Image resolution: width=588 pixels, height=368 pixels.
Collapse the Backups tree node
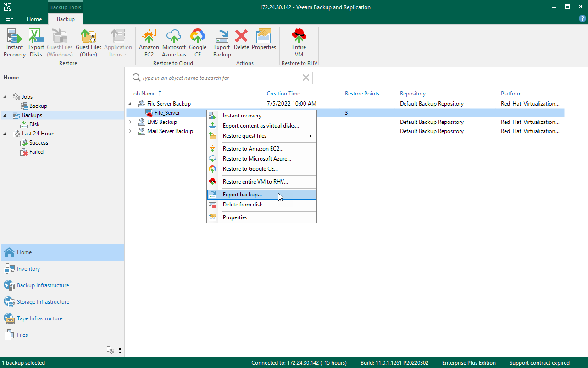pos(6,115)
